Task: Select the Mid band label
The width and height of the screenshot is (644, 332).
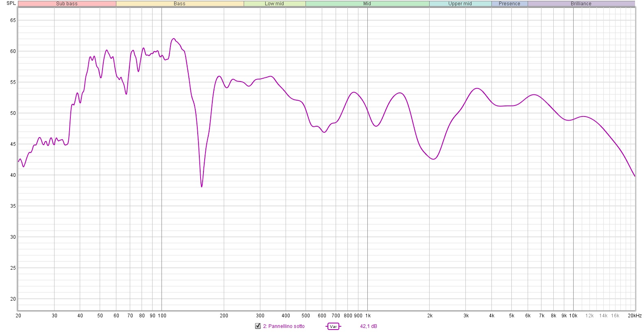Action: 367,4
